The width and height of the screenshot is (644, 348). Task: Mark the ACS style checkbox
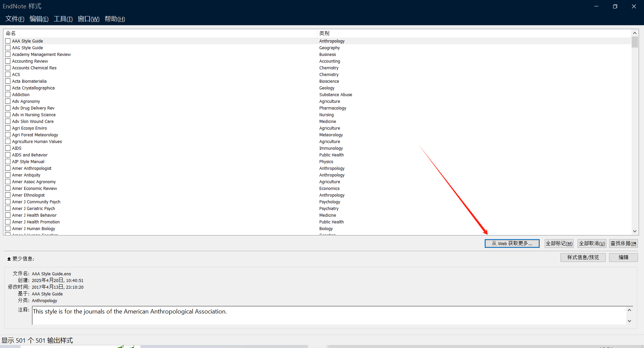[8, 74]
